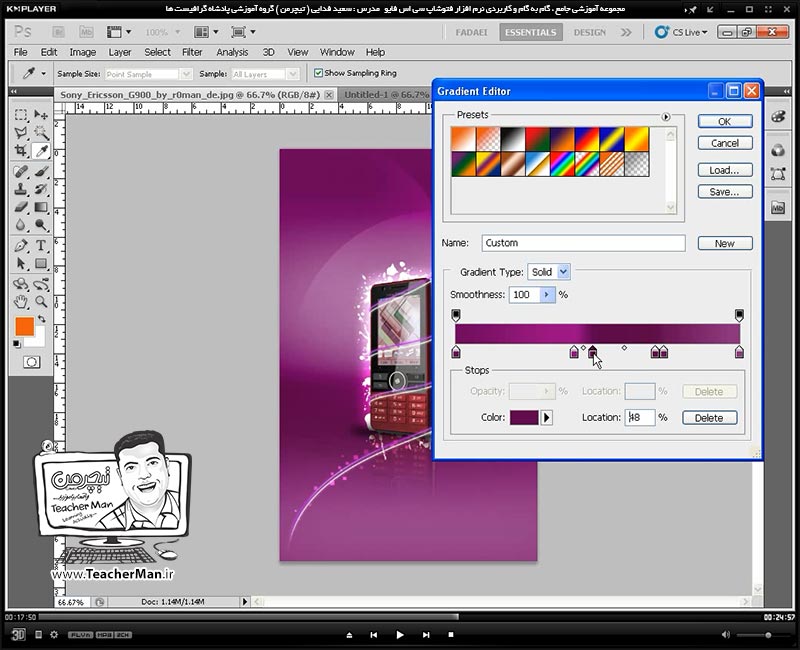Select the Brush tool

41,171
